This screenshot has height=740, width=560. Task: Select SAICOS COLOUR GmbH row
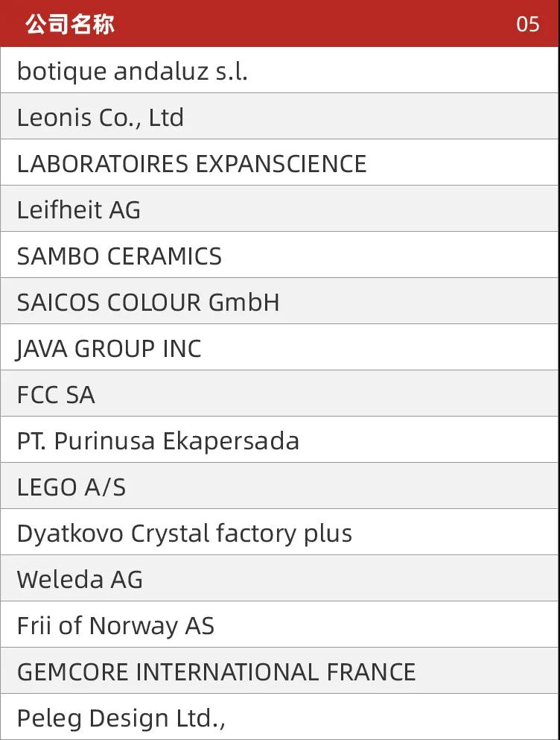(x=280, y=301)
